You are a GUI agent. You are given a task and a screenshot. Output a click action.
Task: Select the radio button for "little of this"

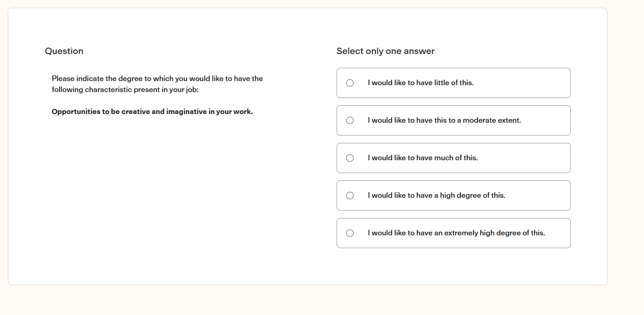(350, 83)
